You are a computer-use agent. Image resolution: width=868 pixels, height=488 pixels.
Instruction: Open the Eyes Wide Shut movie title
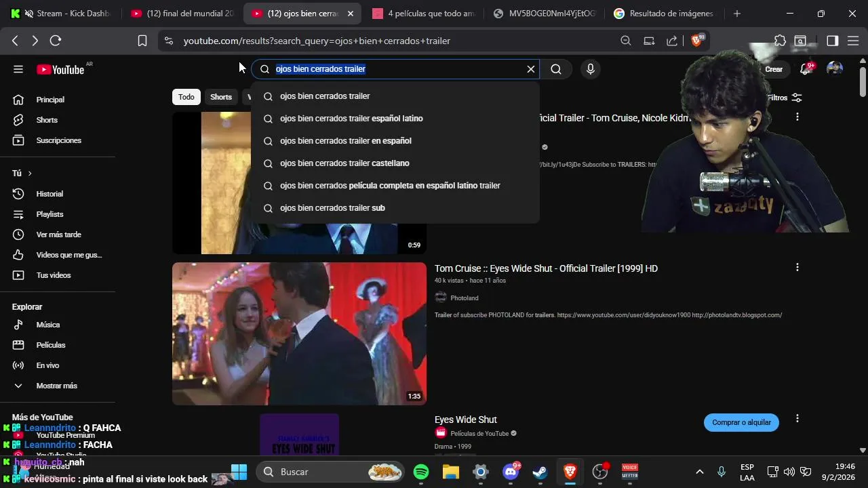tap(466, 420)
